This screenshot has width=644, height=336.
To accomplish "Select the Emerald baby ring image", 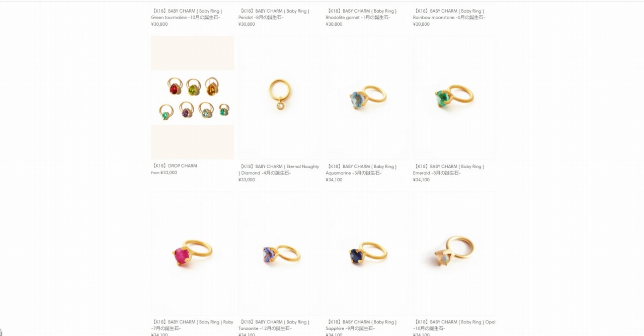I will (454, 98).
